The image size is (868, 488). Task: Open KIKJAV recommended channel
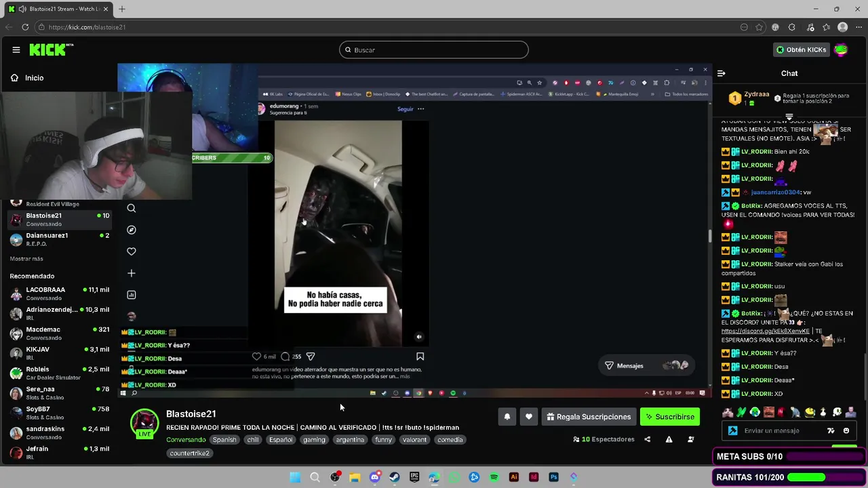coord(60,353)
